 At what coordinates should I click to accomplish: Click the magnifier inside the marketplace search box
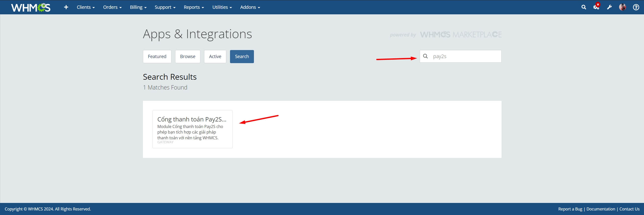click(425, 56)
